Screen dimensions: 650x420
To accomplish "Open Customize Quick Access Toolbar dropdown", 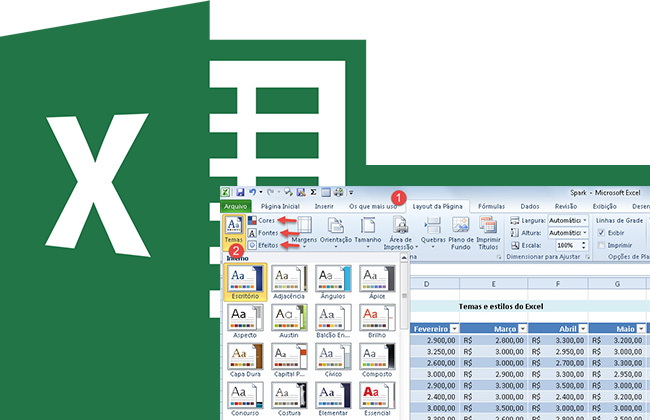I will (351, 192).
